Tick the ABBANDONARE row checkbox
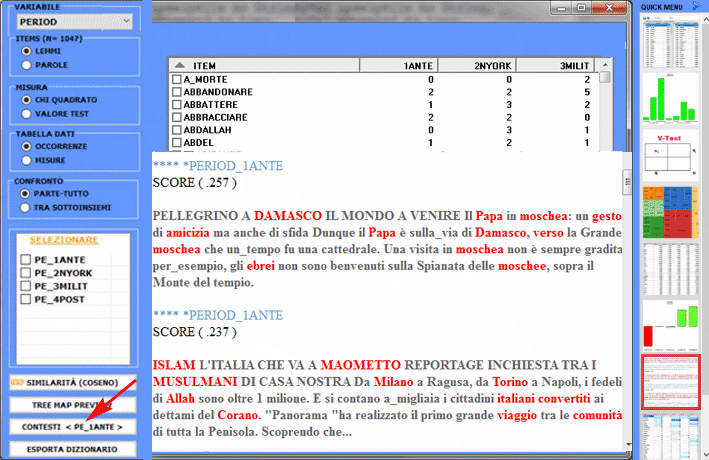709x460 pixels. pos(177,92)
